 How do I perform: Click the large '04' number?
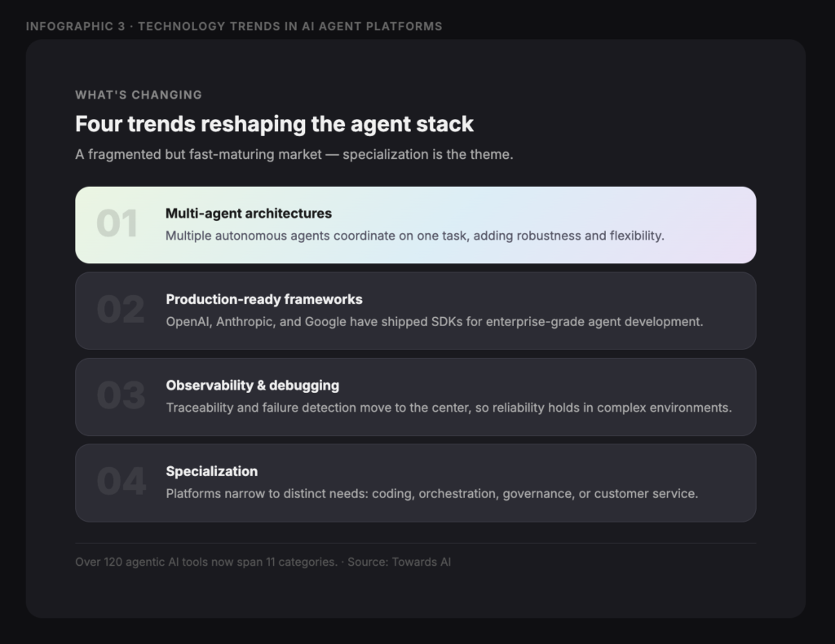(x=121, y=481)
